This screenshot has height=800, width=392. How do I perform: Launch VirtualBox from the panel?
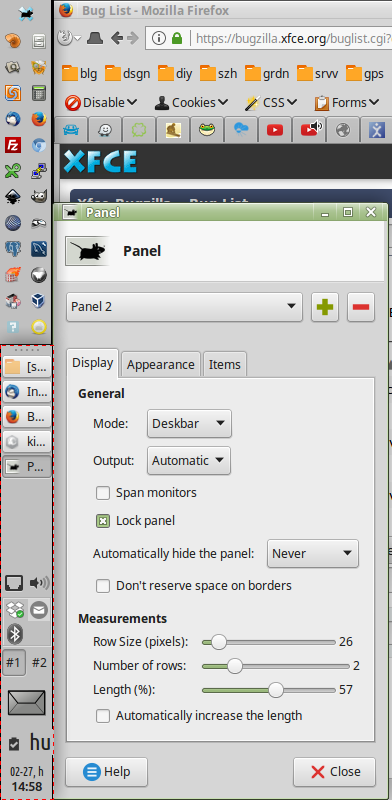(x=38, y=301)
